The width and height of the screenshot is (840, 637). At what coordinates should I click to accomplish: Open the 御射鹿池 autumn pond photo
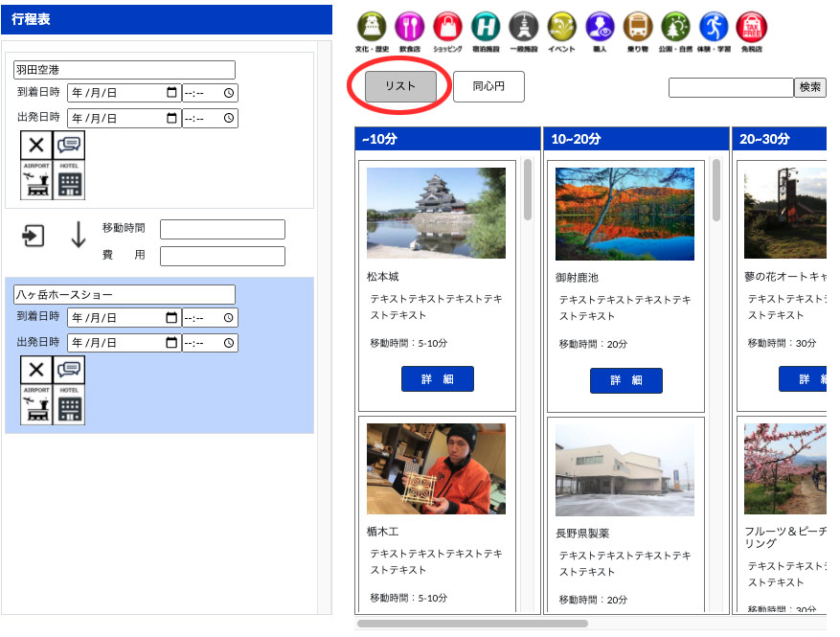[x=624, y=214]
